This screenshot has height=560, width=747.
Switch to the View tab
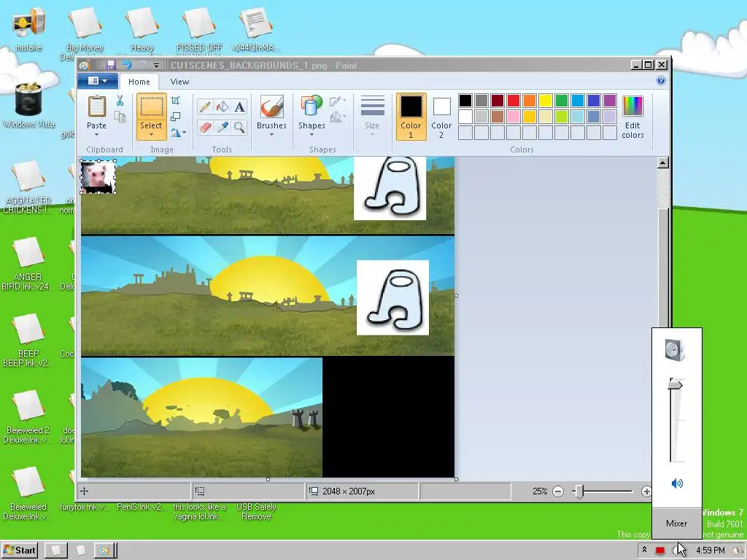179,82
